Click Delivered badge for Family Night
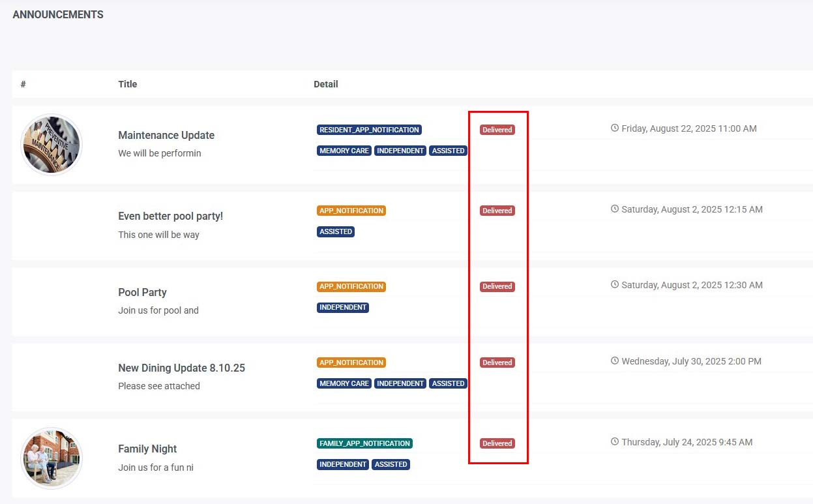 coord(497,443)
